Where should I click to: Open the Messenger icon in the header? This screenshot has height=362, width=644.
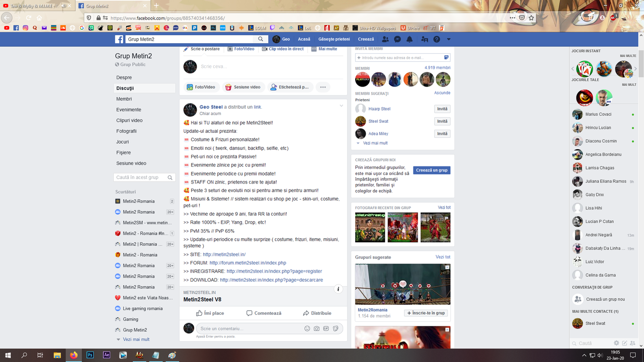pos(397,39)
